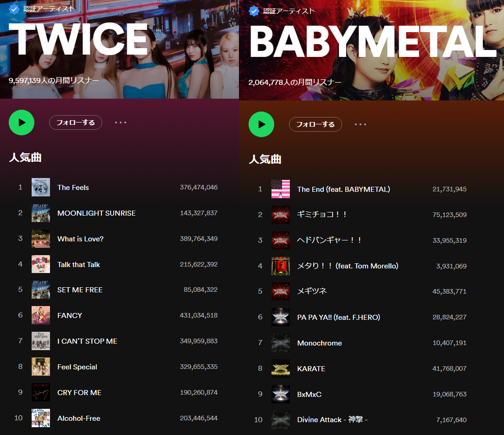Select song title ギミチョコ！！
Viewport: 504px width, 435px height.
(322, 214)
